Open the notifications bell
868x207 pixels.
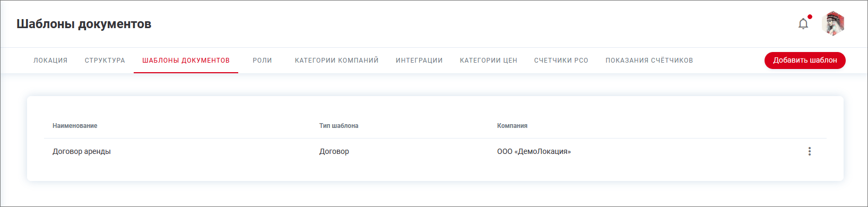pos(803,24)
